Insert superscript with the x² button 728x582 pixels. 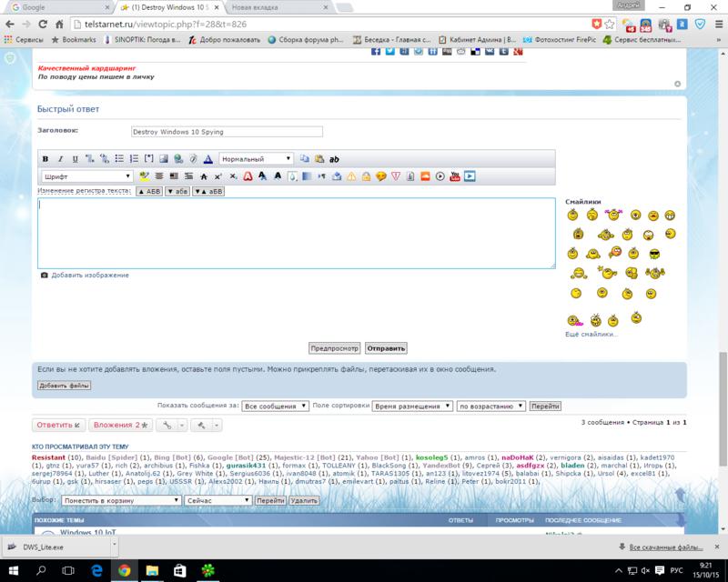[218, 176]
